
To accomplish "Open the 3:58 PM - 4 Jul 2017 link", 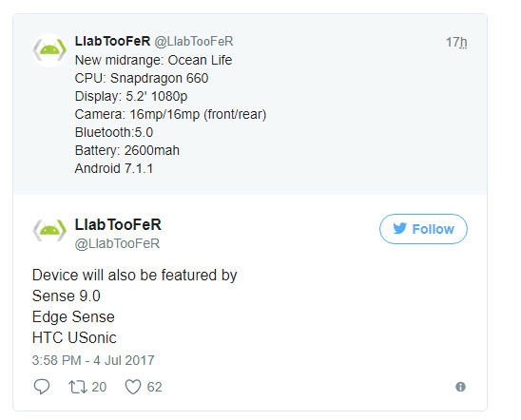I will tap(93, 360).
